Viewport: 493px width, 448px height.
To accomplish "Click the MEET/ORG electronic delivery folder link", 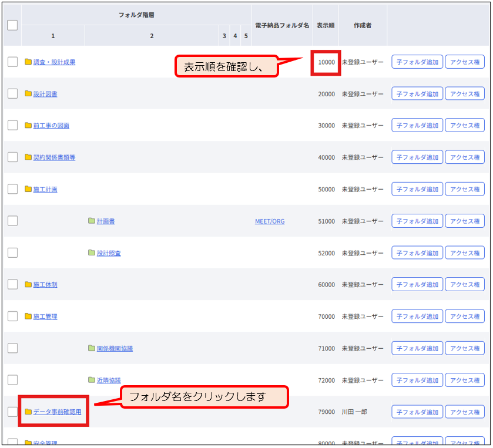I will (270, 221).
